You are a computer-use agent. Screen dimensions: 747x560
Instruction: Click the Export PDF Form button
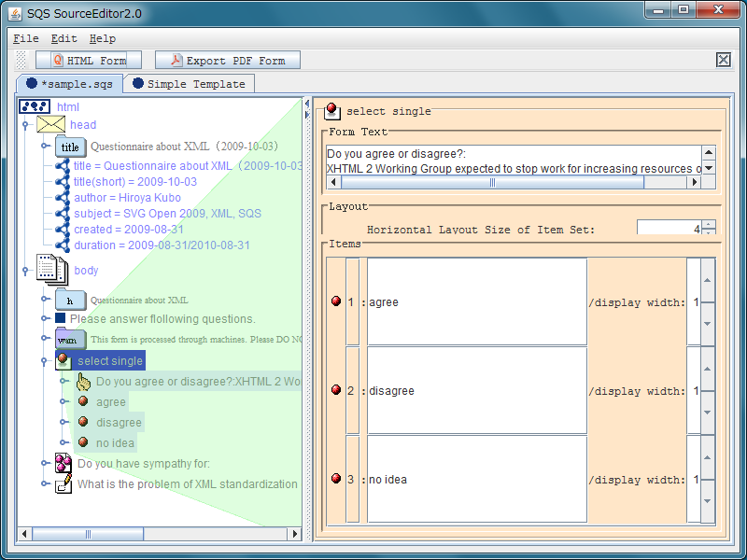[x=227, y=61]
